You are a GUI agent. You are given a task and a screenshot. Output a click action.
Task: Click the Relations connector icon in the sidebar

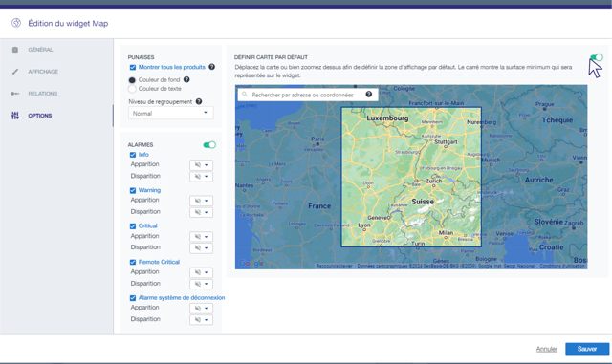15,94
